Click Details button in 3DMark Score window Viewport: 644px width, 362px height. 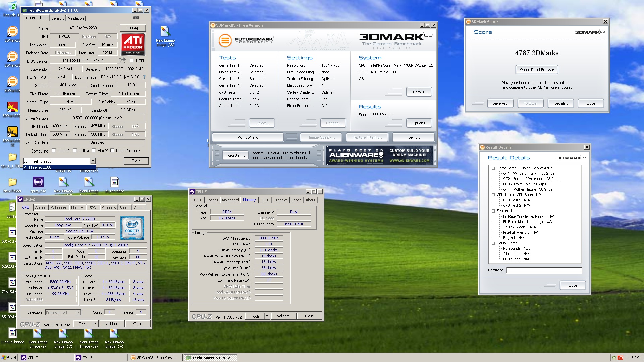561,103
